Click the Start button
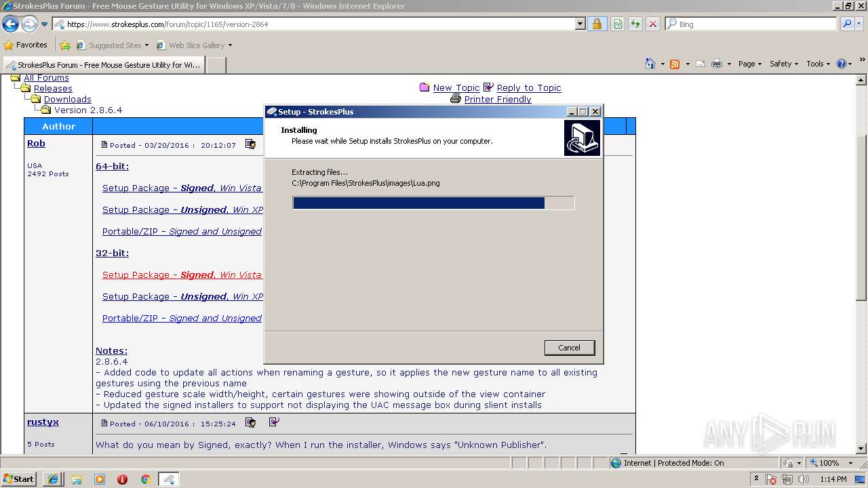 [x=19, y=479]
